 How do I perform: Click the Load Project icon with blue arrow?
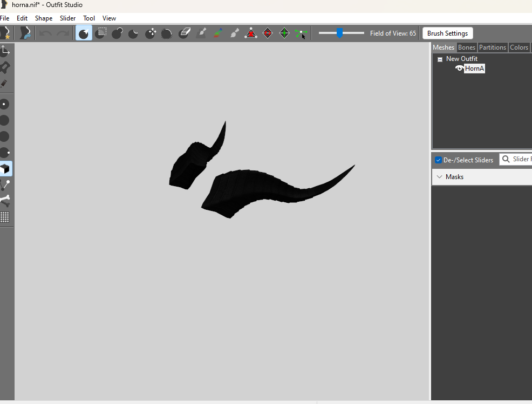[x=24, y=33]
